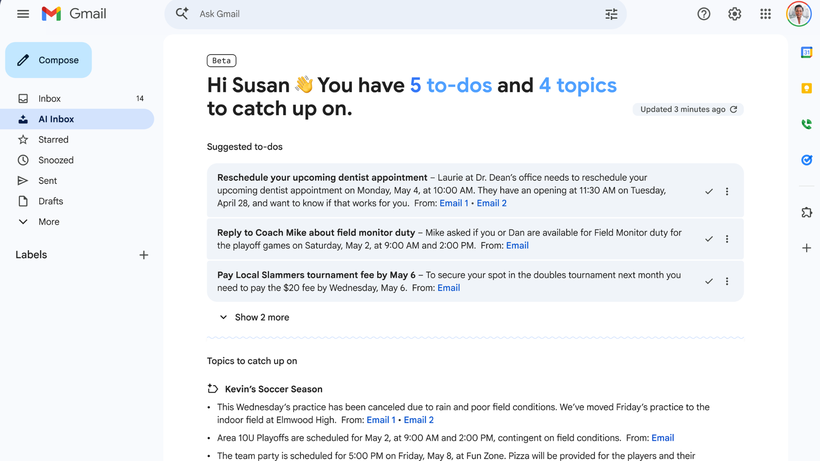Open Google Keep in side panel
The image size is (820, 461).
click(x=806, y=89)
